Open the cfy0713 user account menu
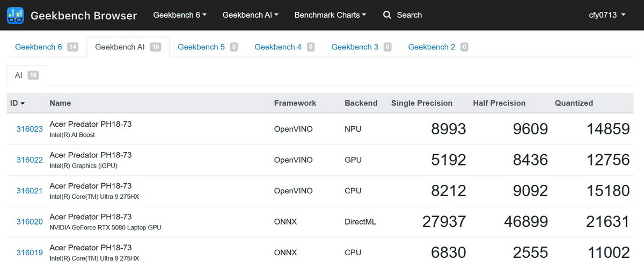The width and height of the screenshot is (644, 267). (607, 15)
